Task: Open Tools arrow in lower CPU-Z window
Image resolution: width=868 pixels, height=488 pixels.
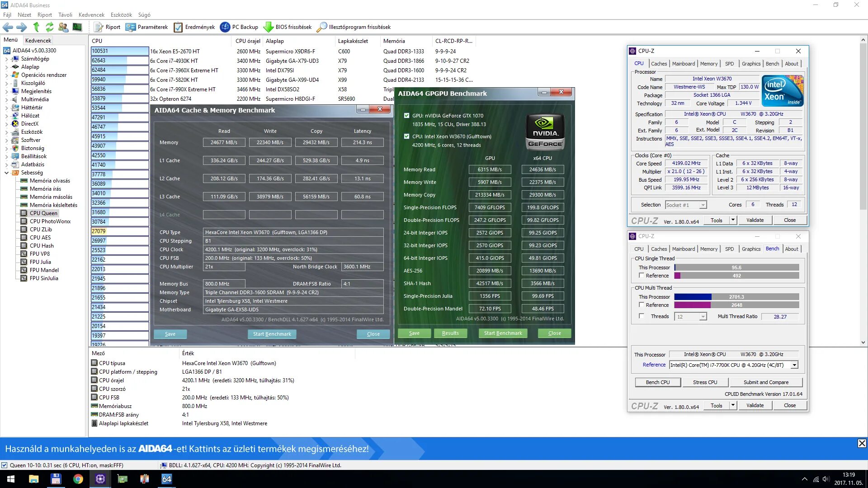Action: click(733, 405)
